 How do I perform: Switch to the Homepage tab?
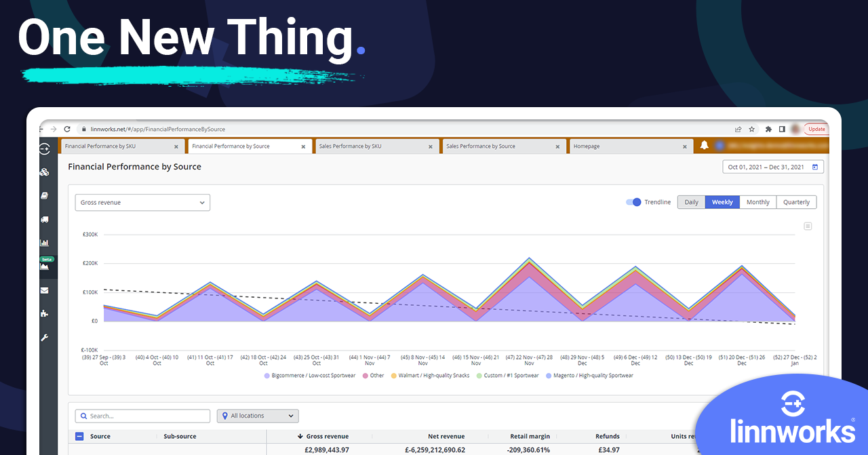coord(587,146)
